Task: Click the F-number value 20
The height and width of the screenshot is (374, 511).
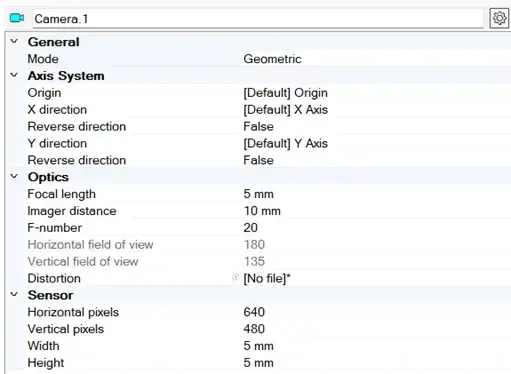Action: (x=251, y=228)
